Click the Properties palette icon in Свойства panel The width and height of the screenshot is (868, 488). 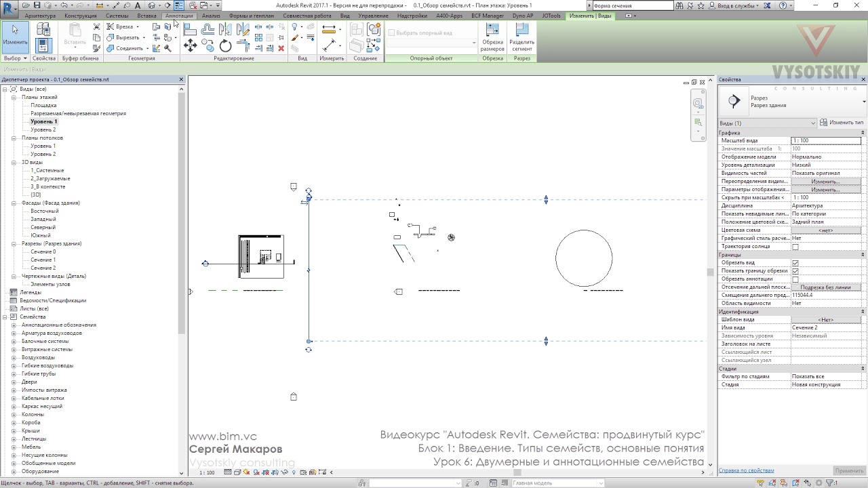pyautogui.click(x=43, y=45)
